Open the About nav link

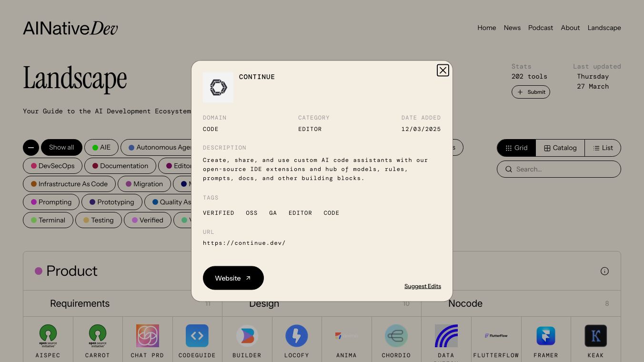[570, 28]
